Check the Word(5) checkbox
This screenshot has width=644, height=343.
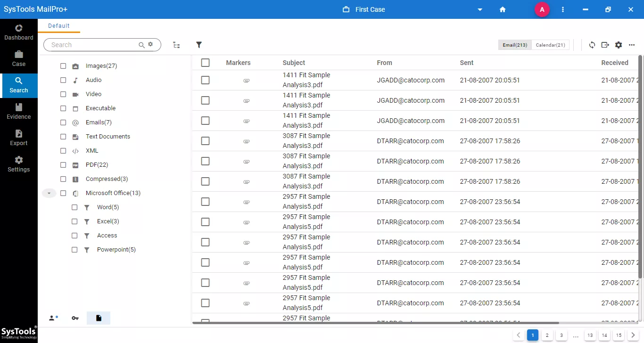click(x=74, y=207)
